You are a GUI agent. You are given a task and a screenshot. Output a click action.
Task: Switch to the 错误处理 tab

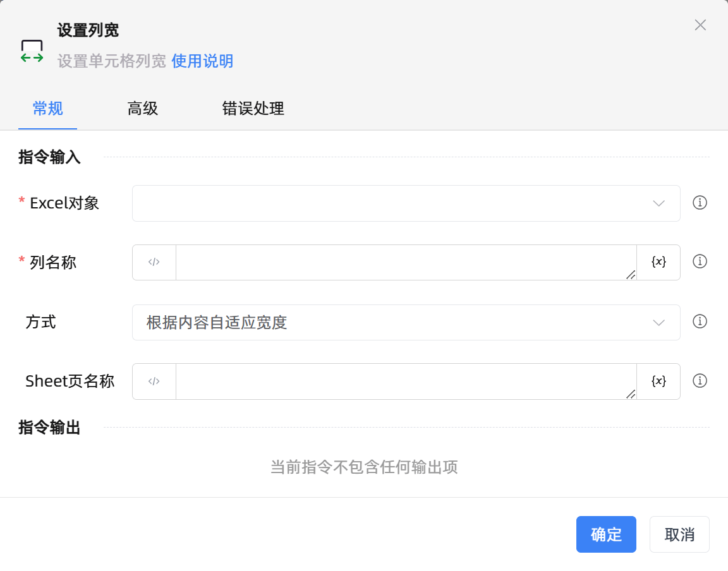253,109
